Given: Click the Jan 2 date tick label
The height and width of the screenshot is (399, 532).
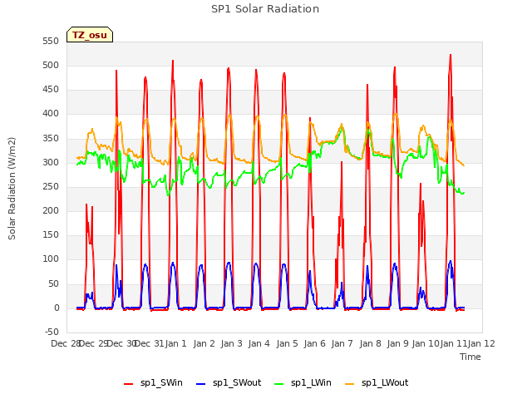Looking at the screenshot, I should click(x=204, y=343).
